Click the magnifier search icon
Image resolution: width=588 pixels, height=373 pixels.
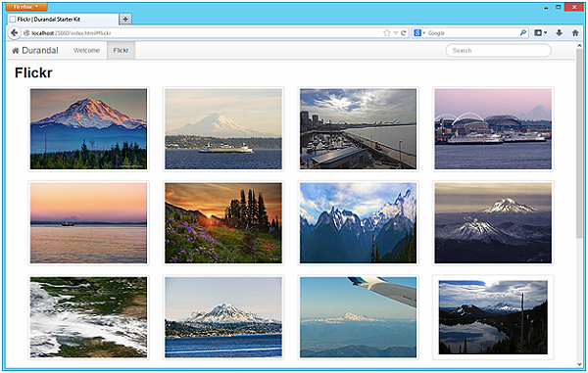(523, 33)
